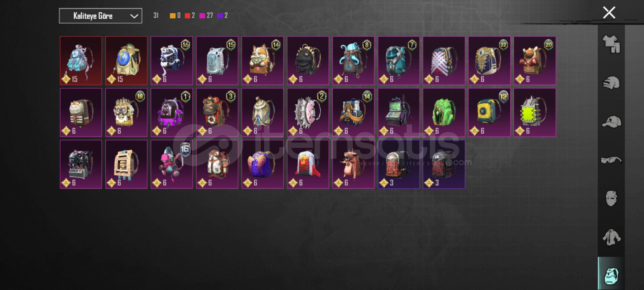Select the orange shiba dog backpack

[262, 61]
